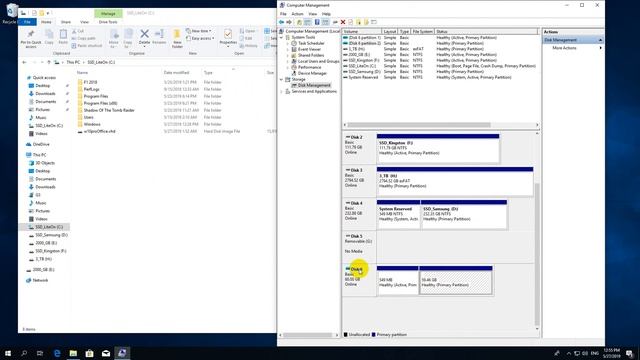Open New item dropdown in ribbon
This screenshot has height=360, width=640.
click(199, 31)
